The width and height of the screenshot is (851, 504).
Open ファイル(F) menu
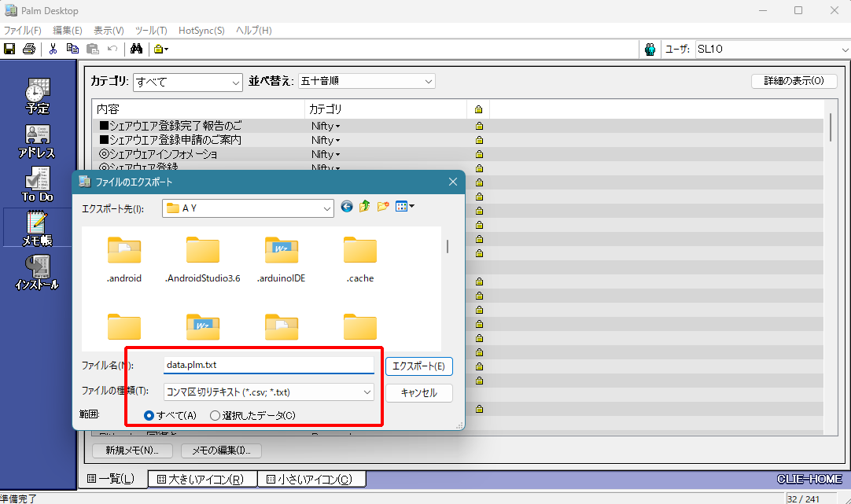click(22, 31)
